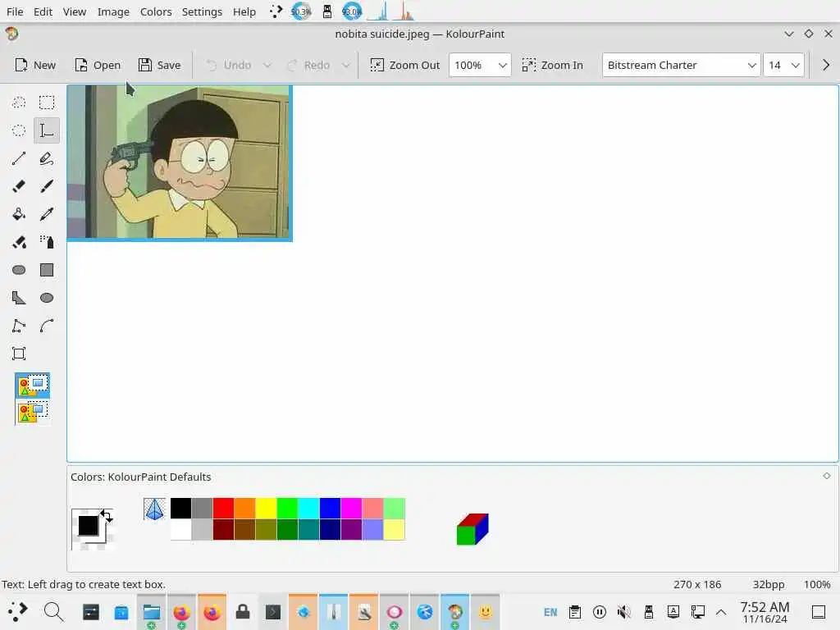The width and height of the screenshot is (840, 630).
Task: Choose opaque selection mode option
Action: coord(33,386)
